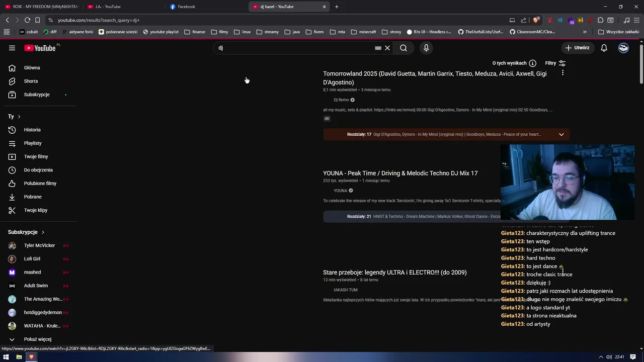The height and width of the screenshot is (362, 644).
Task: Open the browser music note media control
Action: [x=626, y=20]
